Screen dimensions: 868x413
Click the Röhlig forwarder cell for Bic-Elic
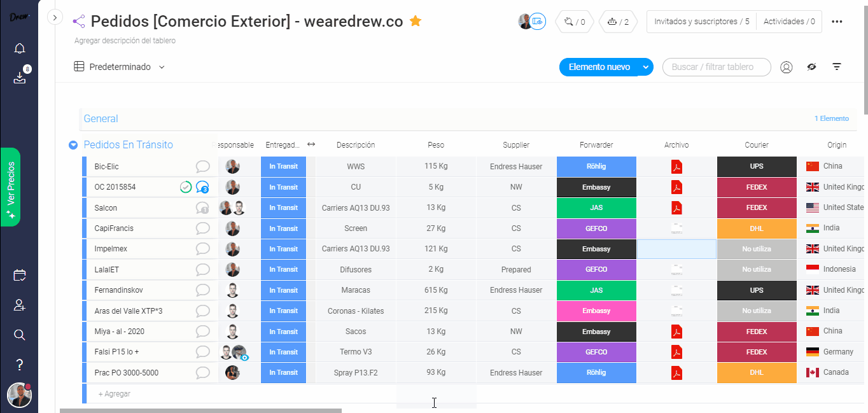596,167
